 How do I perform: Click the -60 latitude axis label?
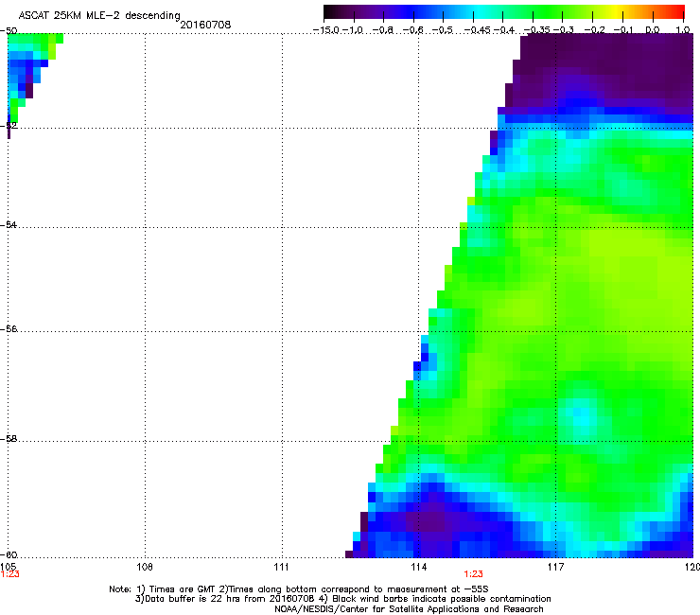click(9, 554)
